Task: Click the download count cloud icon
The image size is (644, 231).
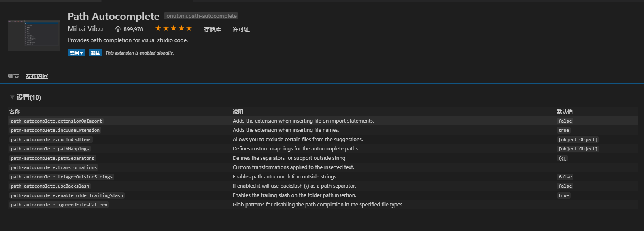Action: [118, 29]
